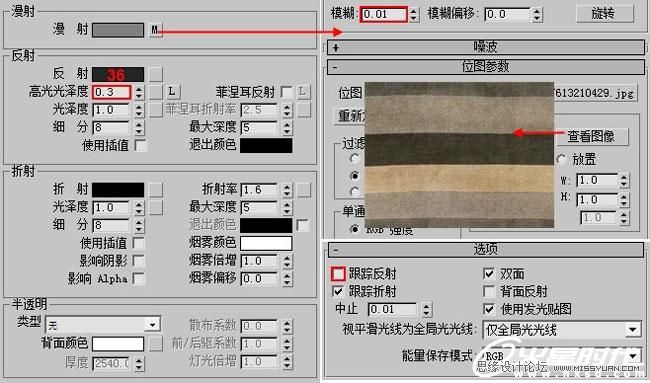
Task: Select the RGB 强度 radio button
Action: coord(354,229)
